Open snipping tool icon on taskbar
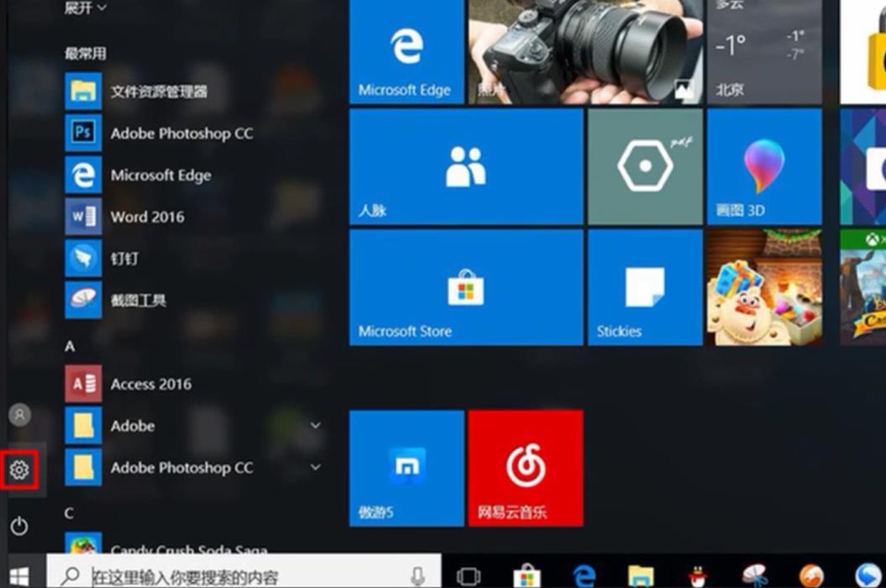The height and width of the screenshot is (588, 886). point(755,577)
